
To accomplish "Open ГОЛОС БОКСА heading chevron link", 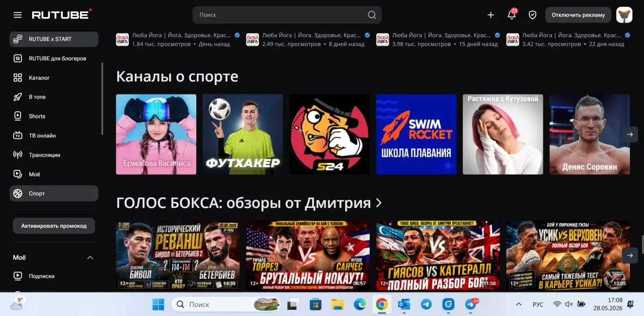I will coord(379,203).
